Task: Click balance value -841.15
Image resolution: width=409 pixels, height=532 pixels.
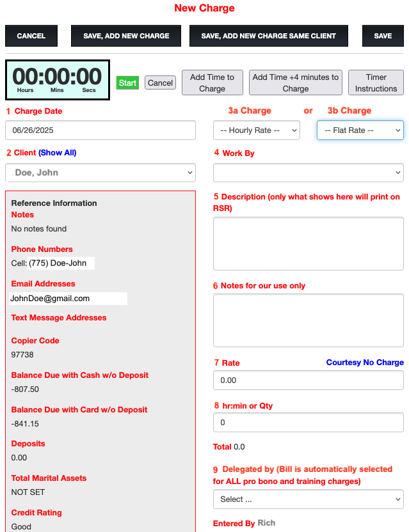Action: pos(25,424)
